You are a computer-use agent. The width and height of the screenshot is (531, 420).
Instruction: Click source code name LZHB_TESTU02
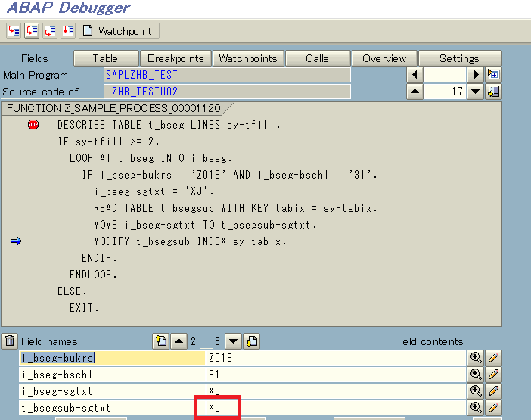pyautogui.click(x=227, y=92)
